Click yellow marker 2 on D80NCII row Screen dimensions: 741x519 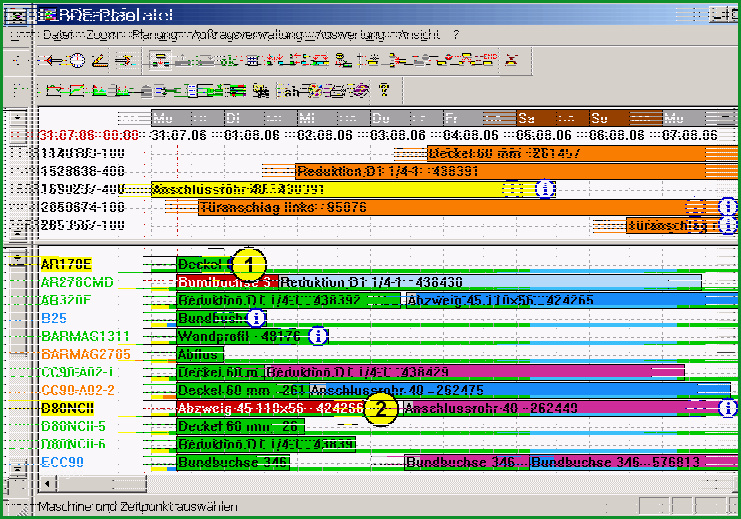tap(381, 408)
